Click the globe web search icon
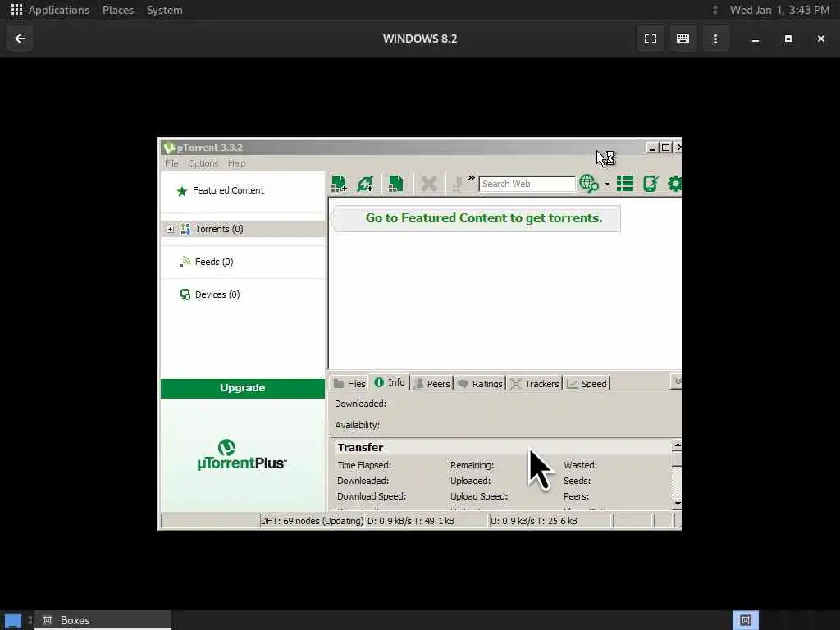The image size is (840, 630). coord(589,184)
